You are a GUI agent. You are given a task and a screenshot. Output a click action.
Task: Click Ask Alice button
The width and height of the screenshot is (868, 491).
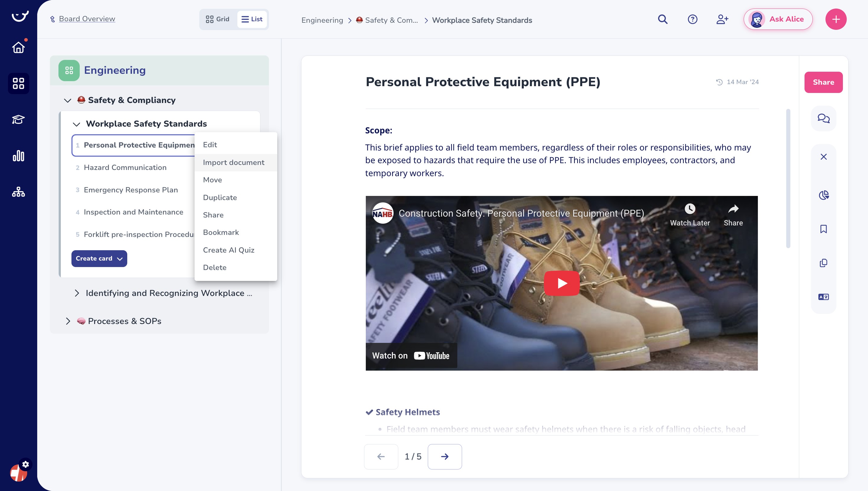click(x=778, y=19)
